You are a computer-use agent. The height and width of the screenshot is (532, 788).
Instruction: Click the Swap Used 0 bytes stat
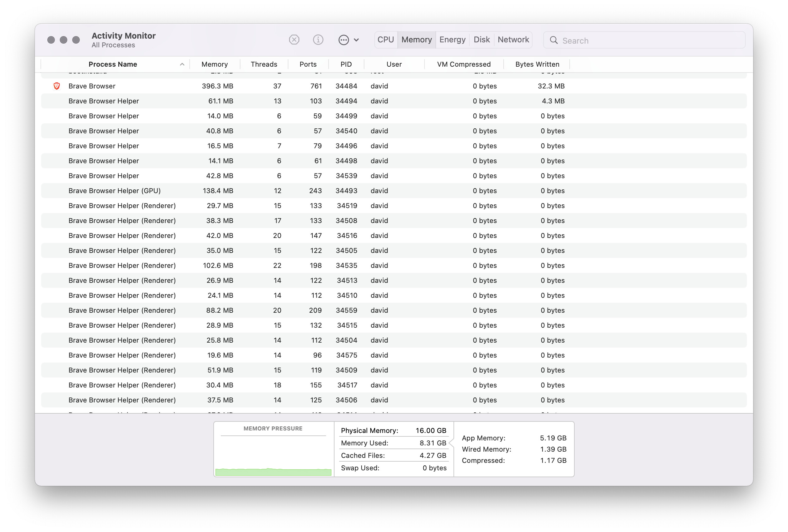coord(394,468)
